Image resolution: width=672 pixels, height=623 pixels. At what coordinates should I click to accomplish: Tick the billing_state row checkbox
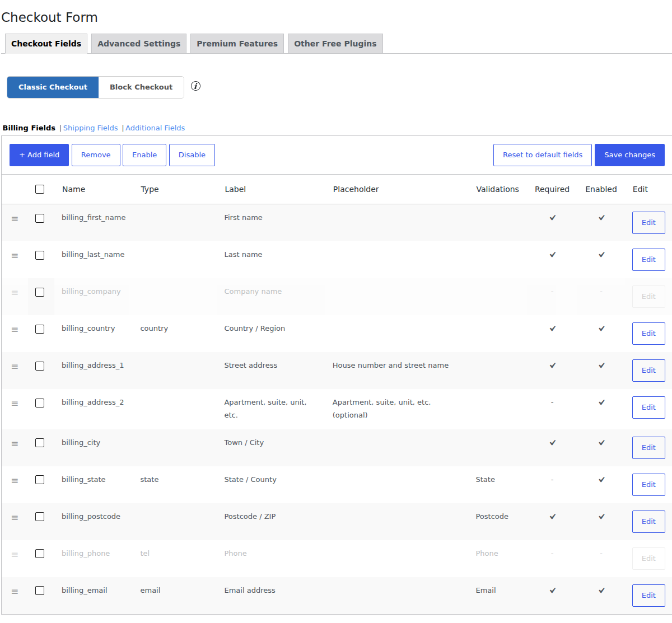click(40, 480)
